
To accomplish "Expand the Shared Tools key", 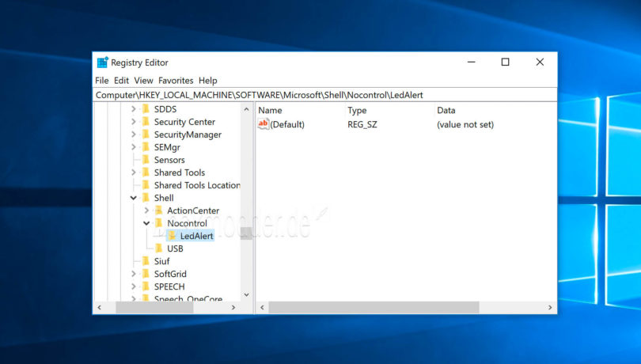I will [x=133, y=173].
